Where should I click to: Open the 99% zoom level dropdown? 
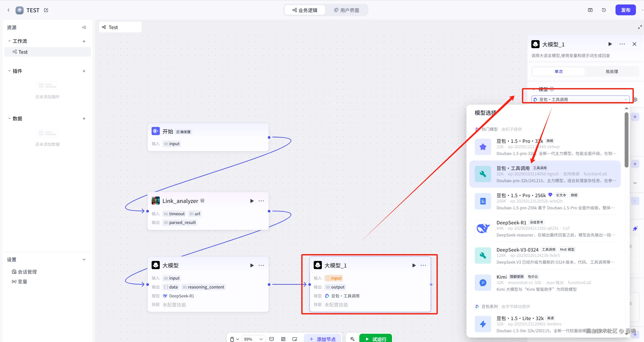click(253, 339)
